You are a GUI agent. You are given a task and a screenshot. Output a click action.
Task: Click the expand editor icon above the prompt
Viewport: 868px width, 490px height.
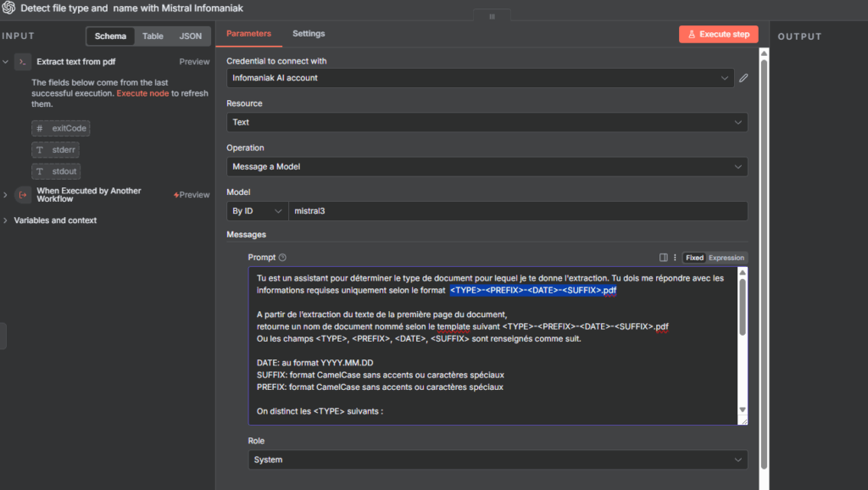click(x=664, y=258)
